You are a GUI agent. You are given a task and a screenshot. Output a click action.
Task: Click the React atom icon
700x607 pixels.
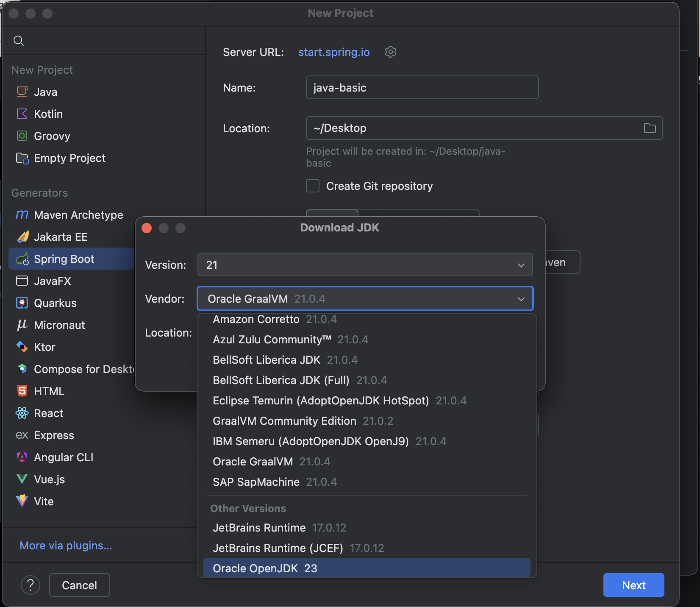tap(22, 413)
